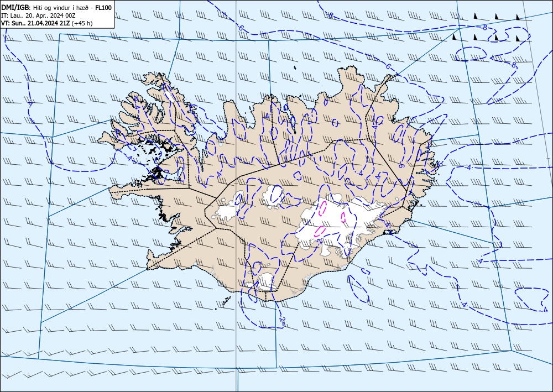Screen dimensions: 553x392
Task: Click the 'IT: Lau.. 20. Apr.. 2024 00Z' line
Action: pos(38,15)
